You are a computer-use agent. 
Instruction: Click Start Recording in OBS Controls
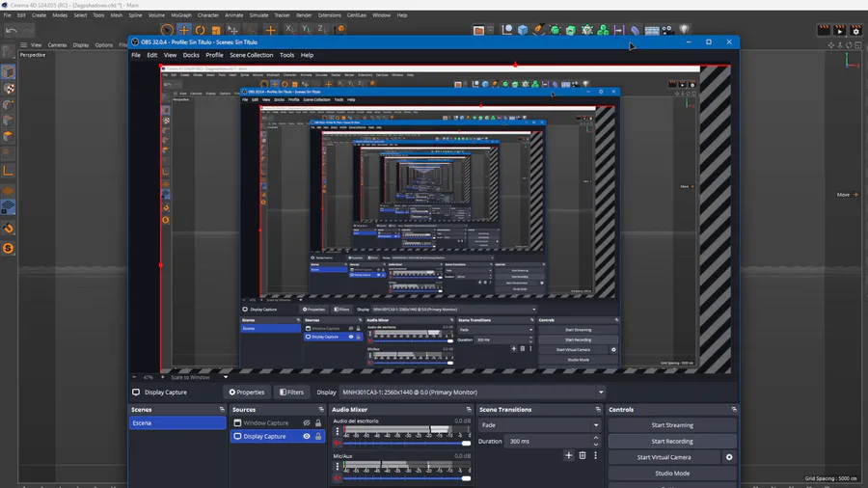[x=672, y=441]
